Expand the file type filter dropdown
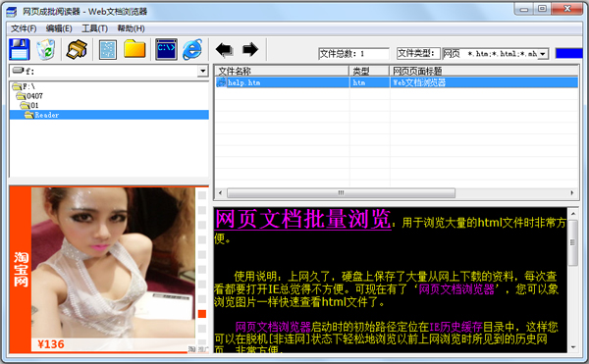 (x=543, y=54)
